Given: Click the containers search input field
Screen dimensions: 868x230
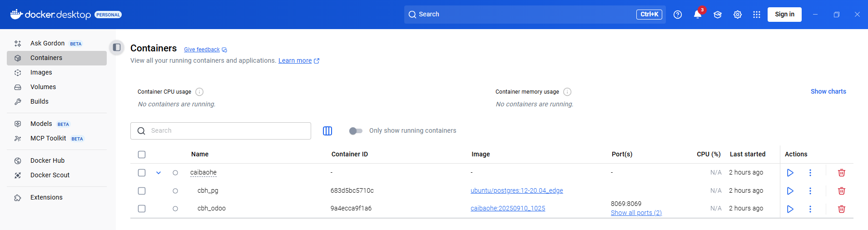Looking at the screenshot, I should click(x=227, y=131).
